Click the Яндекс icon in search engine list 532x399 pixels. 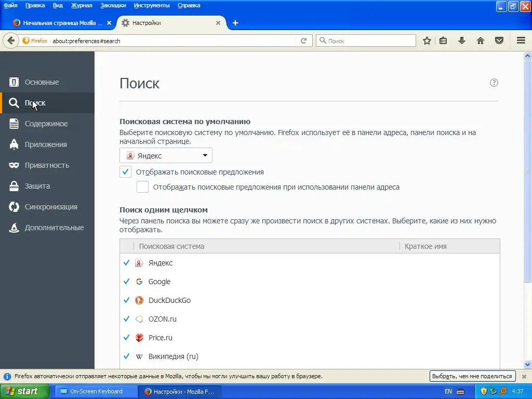[139, 263]
